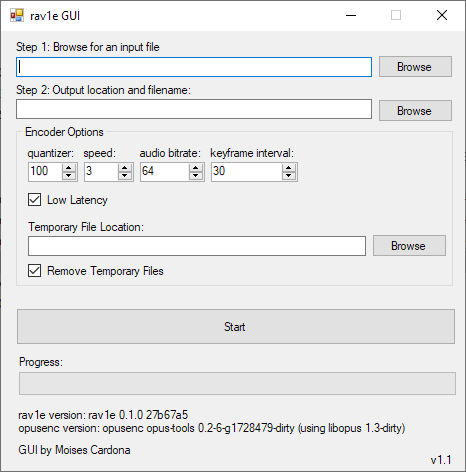Browse for the Step 2 output location
This screenshot has height=472, width=466.
coord(415,111)
